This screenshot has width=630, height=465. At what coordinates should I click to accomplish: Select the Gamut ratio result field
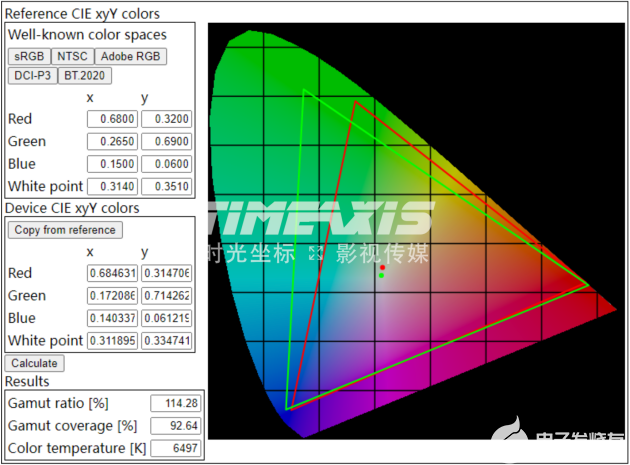pyautogui.click(x=174, y=403)
